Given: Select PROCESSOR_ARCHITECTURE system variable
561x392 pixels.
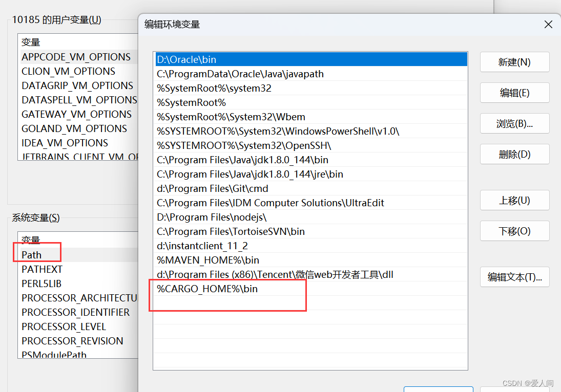Looking at the screenshot, I should [x=79, y=298].
